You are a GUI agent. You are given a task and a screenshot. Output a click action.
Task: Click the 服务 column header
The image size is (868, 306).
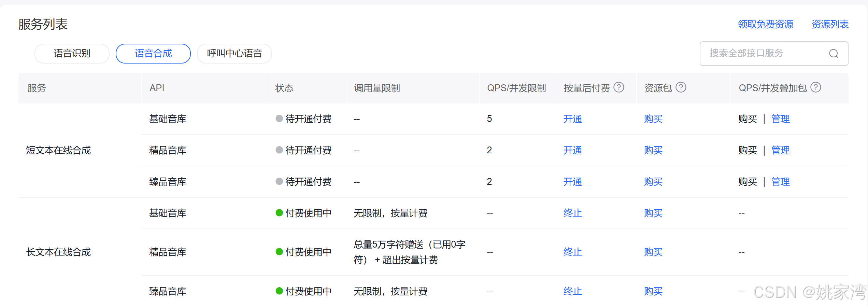pos(37,88)
